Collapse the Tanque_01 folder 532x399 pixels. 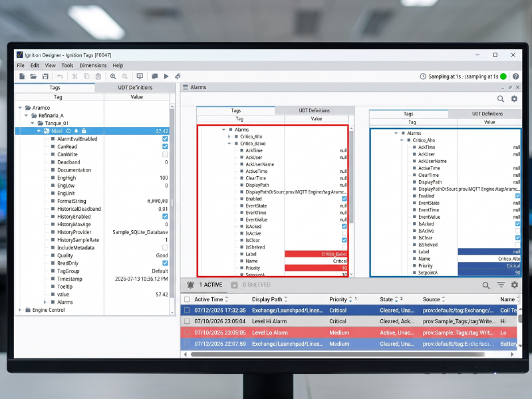coord(33,123)
